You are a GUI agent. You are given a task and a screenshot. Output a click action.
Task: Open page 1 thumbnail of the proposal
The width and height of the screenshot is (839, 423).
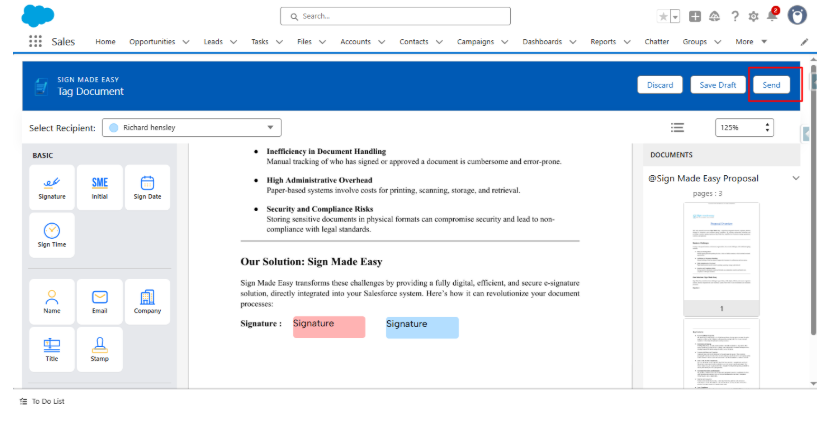tap(721, 259)
